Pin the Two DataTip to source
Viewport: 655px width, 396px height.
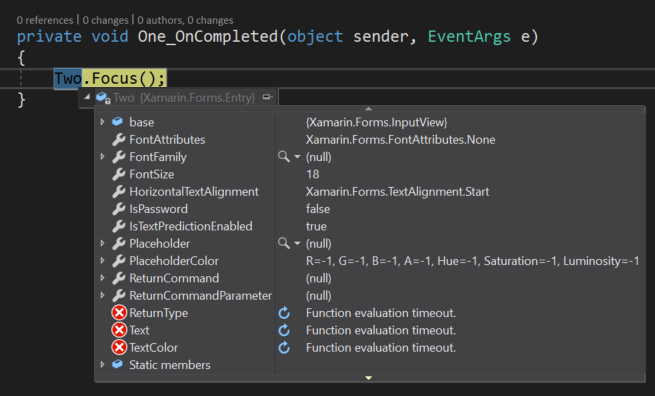(x=267, y=97)
